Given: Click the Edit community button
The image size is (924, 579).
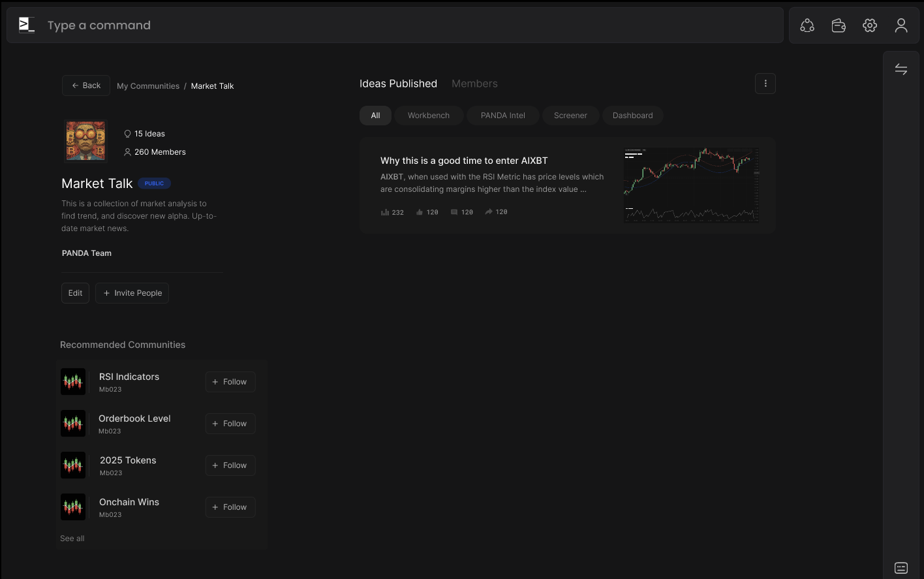Looking at the screenshot, I should (x=75, y=293).
